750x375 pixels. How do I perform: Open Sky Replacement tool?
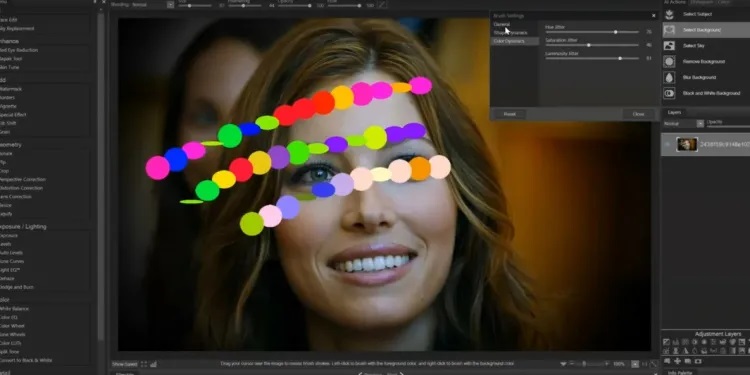[x=16, y=29]
